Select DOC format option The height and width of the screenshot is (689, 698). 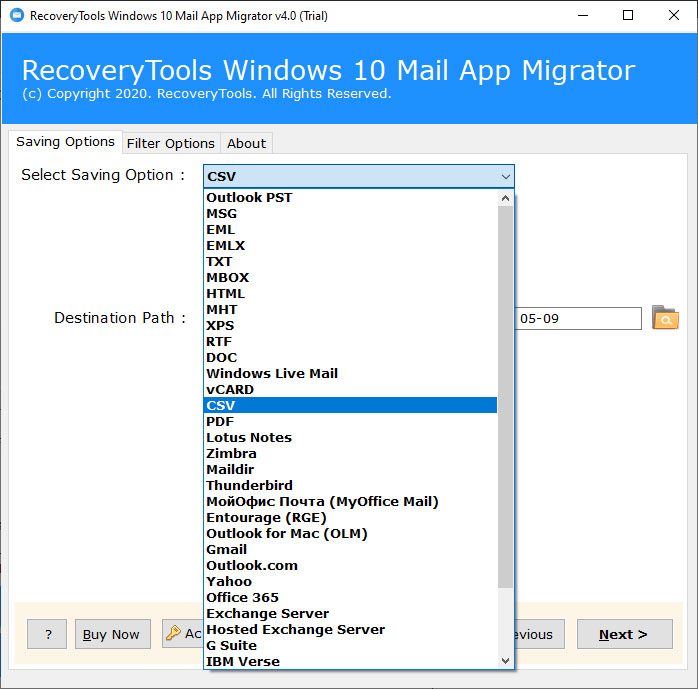[x=350, y=357]
